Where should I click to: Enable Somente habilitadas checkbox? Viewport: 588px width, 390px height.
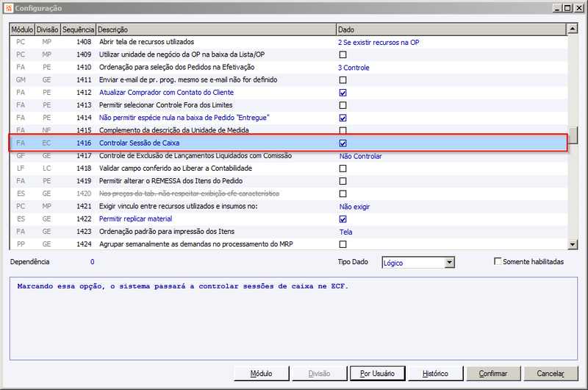click(x=498, y=261)
